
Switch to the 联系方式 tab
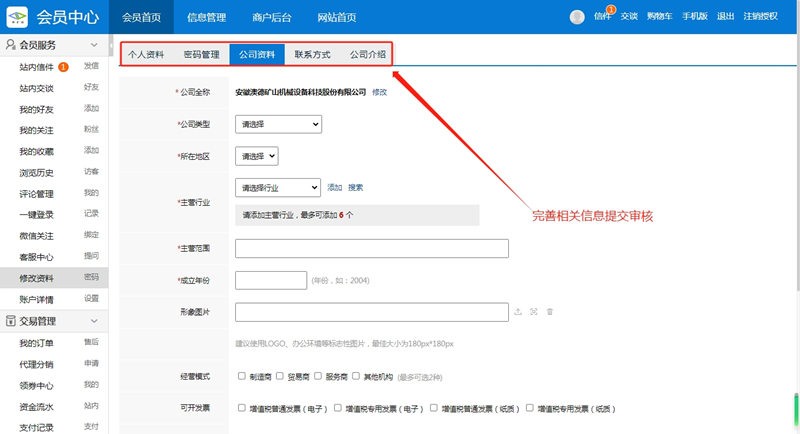point(312,54)
